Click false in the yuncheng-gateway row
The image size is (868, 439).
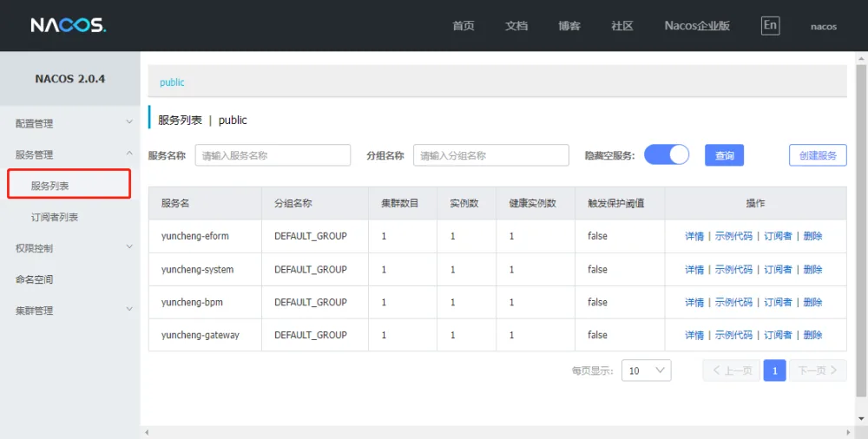pyautogui.click(x=597, y=335)
